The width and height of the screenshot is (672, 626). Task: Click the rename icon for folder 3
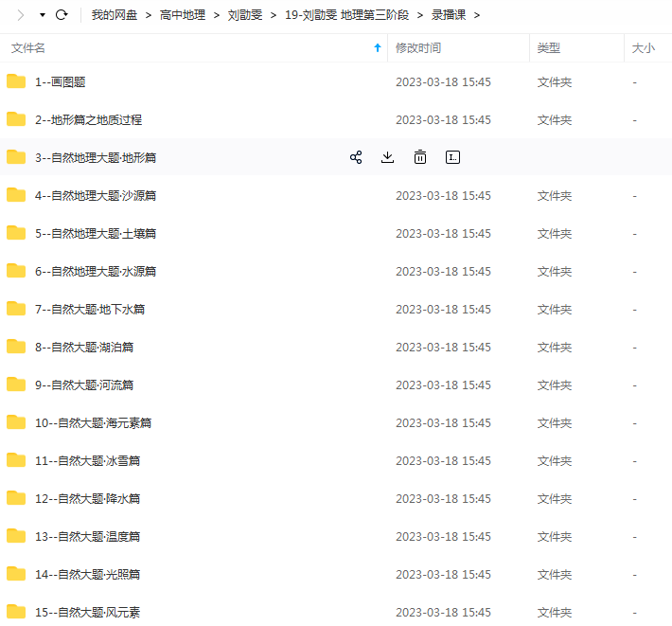452,157
